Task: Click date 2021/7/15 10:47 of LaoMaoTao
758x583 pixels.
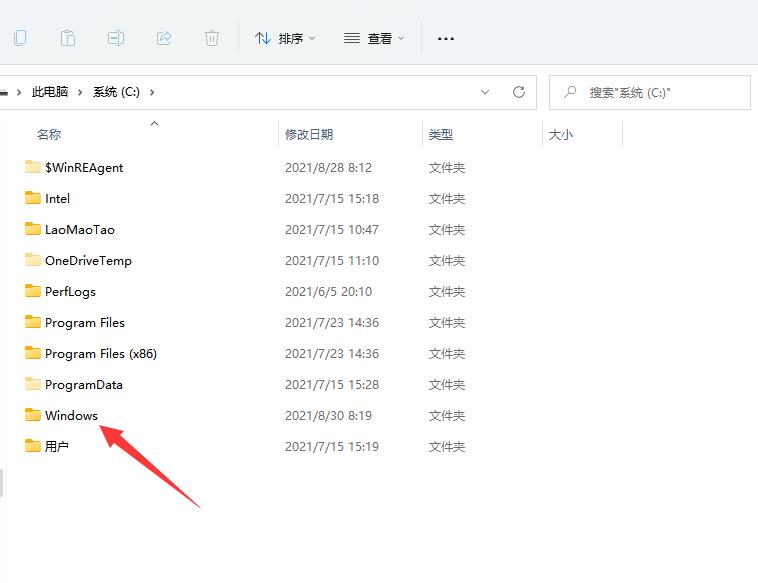Action: [332, 230]
